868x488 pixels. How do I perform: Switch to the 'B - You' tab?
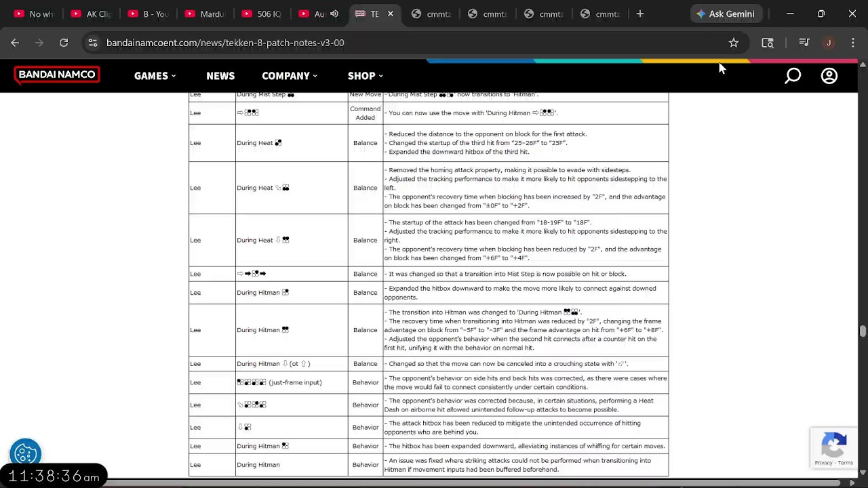coord(148,14)
